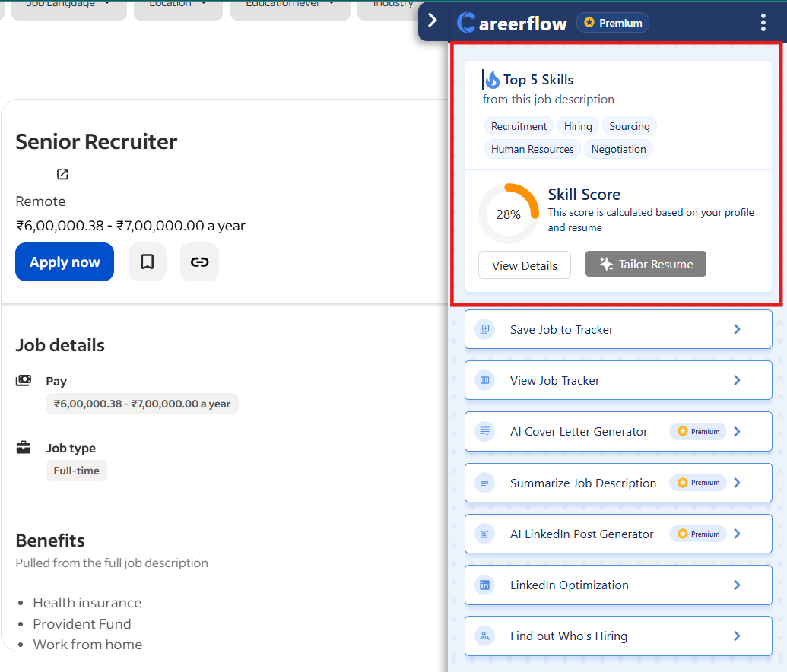Click the people icon on Find out Who's Hiring
The height and width of the screenshot is (672, 787).
(x=484, y=636)
